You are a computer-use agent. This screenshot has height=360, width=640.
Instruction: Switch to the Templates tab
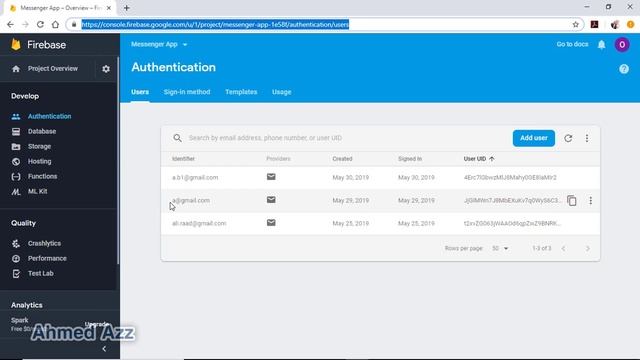(x=241, y=92)
